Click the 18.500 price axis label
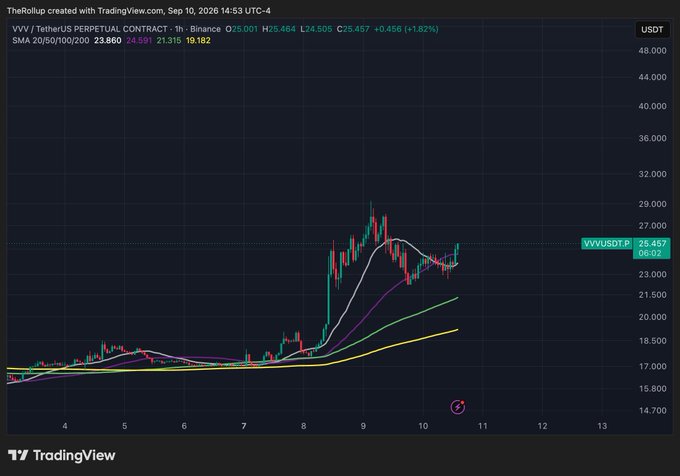The image size is (680, 476). (652, 341)
